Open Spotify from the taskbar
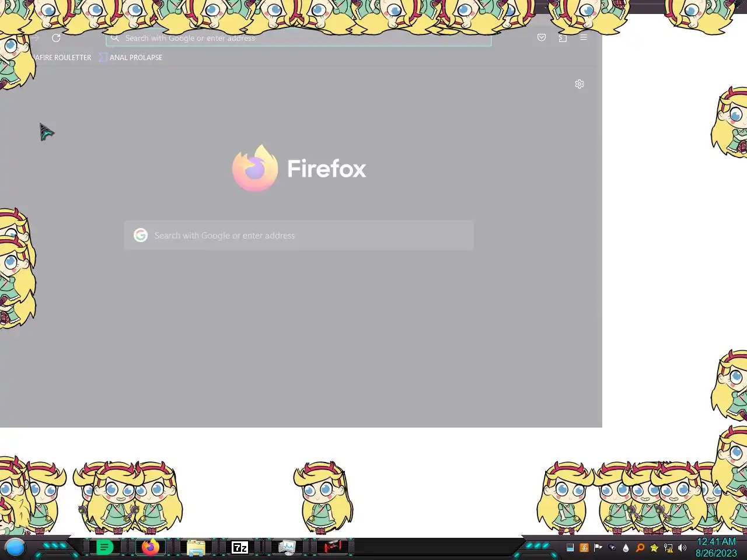The width and height of the screenshot is (747, 560). 104,547
